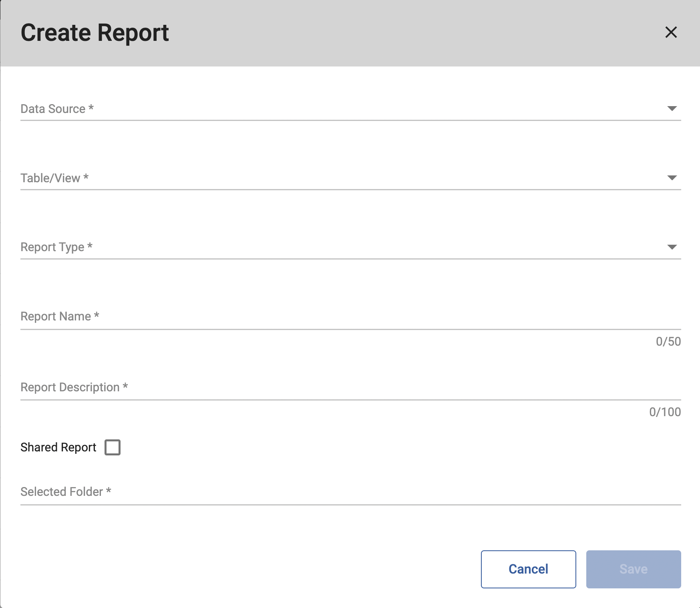
Task: Check the box next to Shared Report
Action: [x=113, y=447]
